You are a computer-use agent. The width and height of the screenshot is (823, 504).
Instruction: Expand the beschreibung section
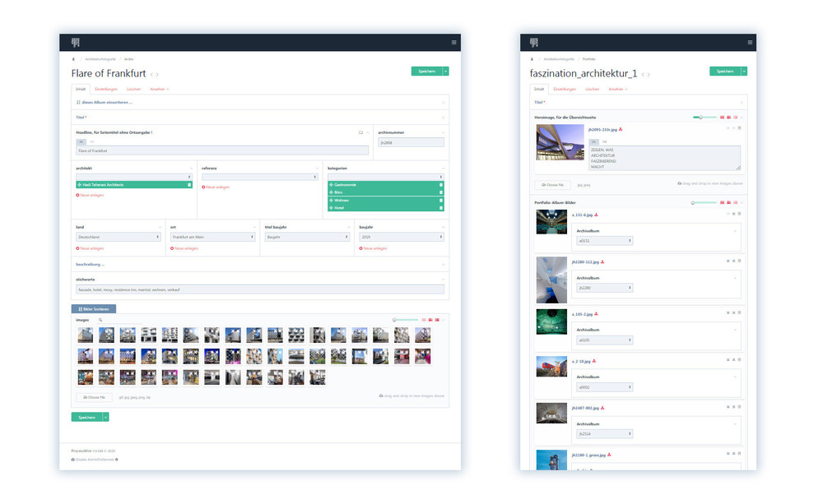pyautogui.click(x=91, y=265)
